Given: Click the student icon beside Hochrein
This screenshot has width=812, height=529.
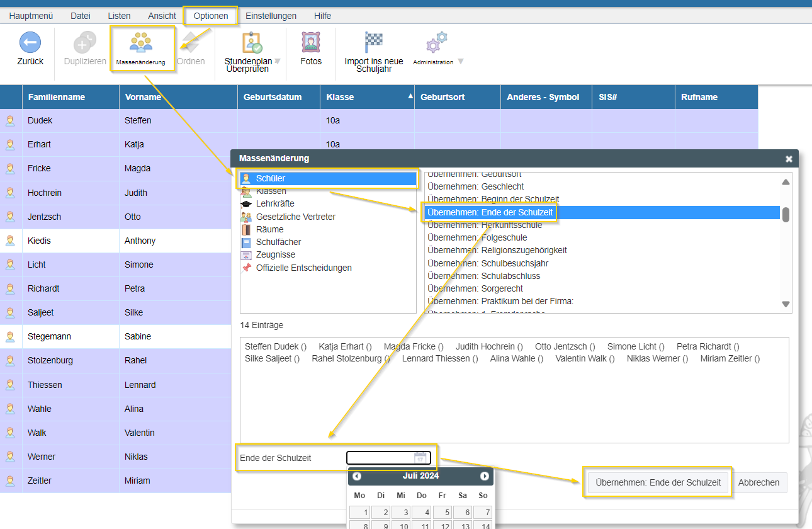Looking at the screenshot, I should (x=10, y=193).
